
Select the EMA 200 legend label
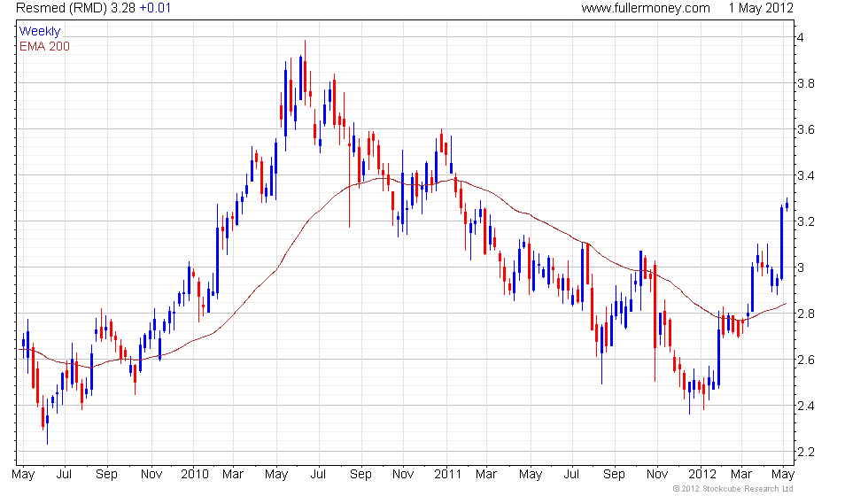[44, 46]
